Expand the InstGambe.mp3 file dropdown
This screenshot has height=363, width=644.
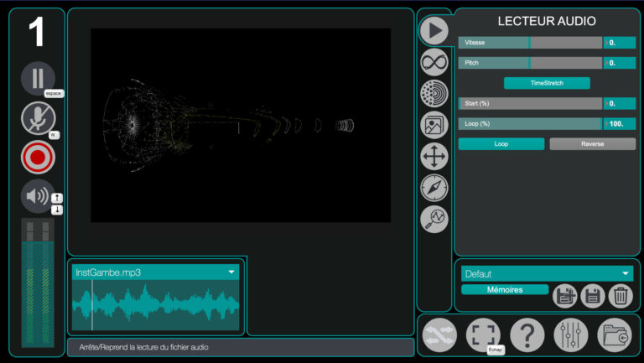click(231, 272)
